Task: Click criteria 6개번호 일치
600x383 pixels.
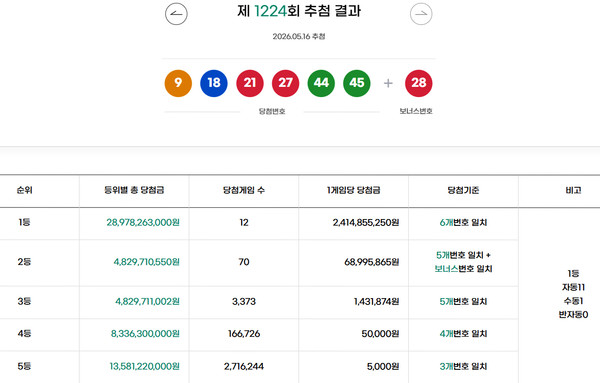Action: pos(463,222)
